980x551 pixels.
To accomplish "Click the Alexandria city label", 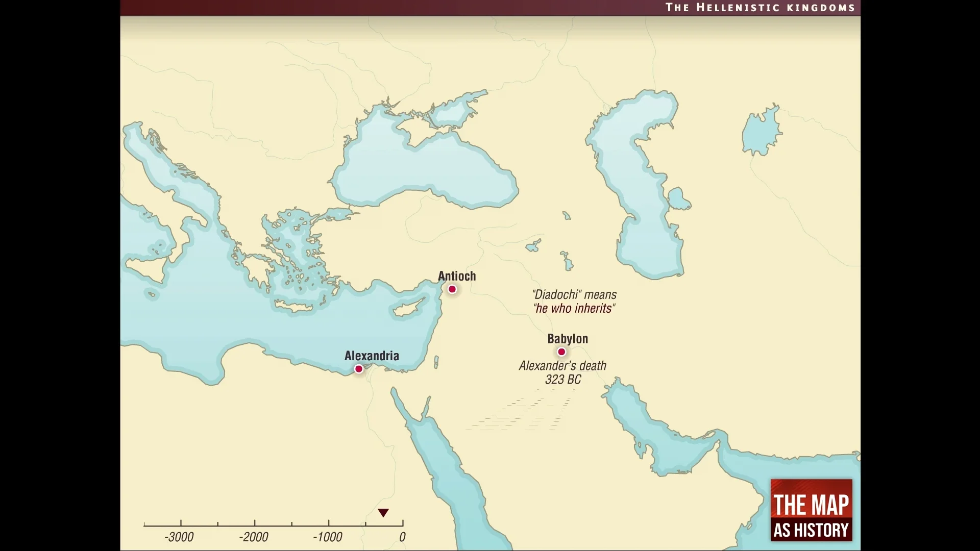I will [x=372, y=356].
